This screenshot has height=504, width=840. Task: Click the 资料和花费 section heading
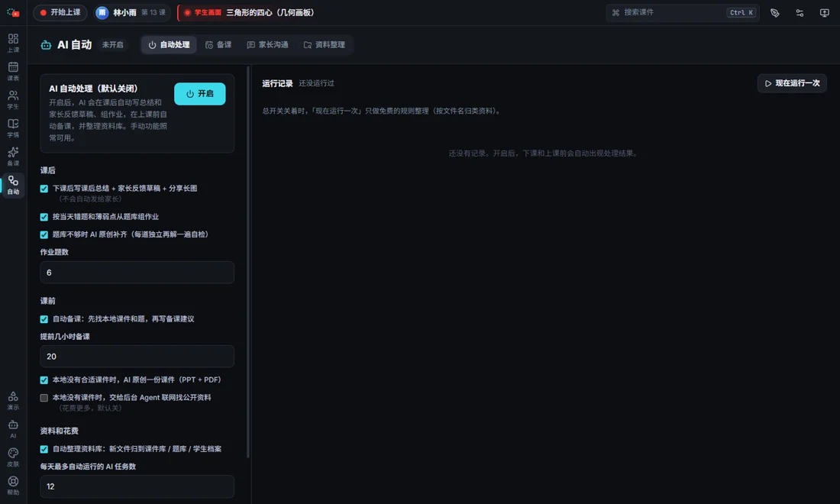60,431
